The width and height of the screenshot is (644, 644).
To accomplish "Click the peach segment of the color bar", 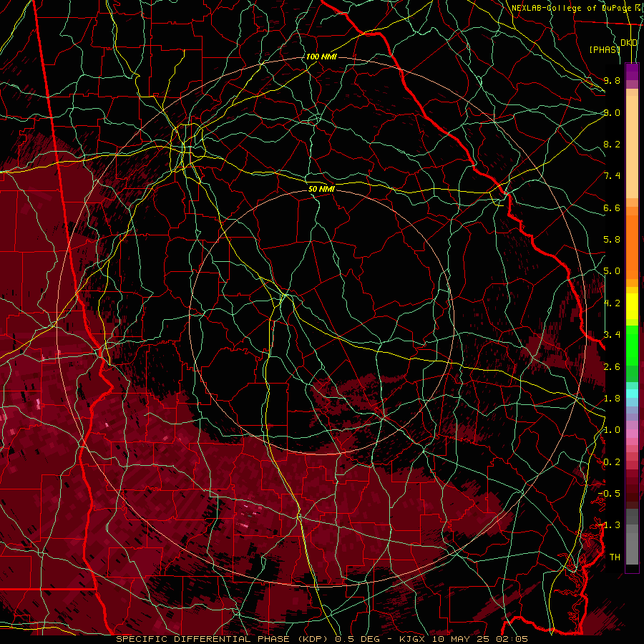I will click(x=632, y=146).
